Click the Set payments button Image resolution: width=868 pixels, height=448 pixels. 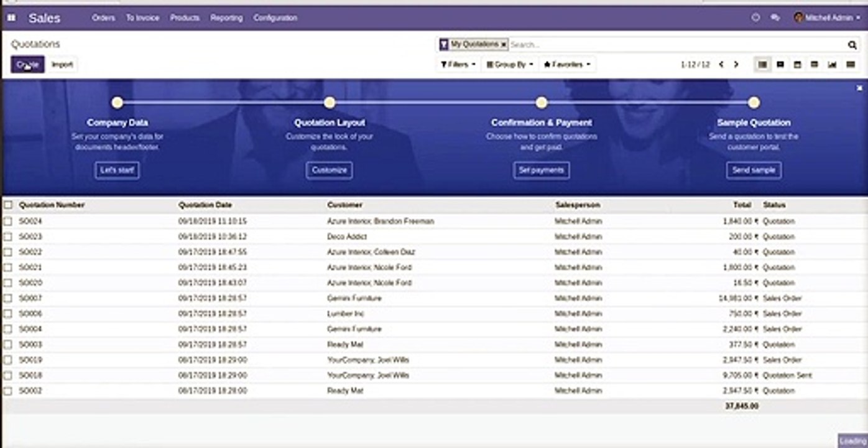(542, 170)
